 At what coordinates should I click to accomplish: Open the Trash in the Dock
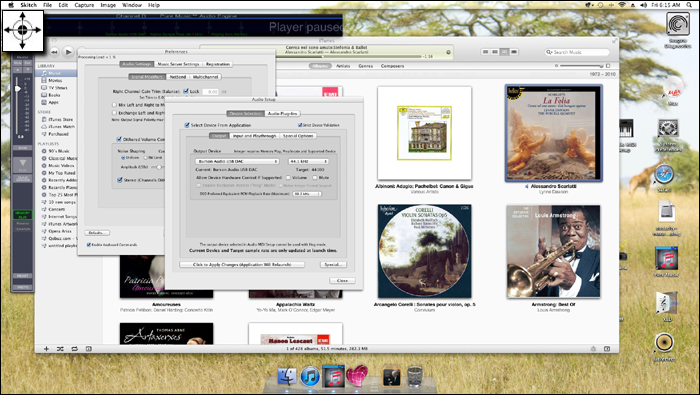click(415, 377)
